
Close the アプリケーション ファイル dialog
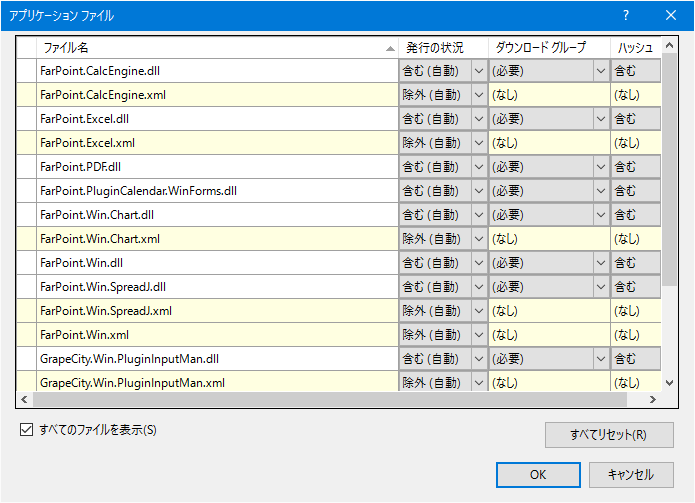pos(671,16)
